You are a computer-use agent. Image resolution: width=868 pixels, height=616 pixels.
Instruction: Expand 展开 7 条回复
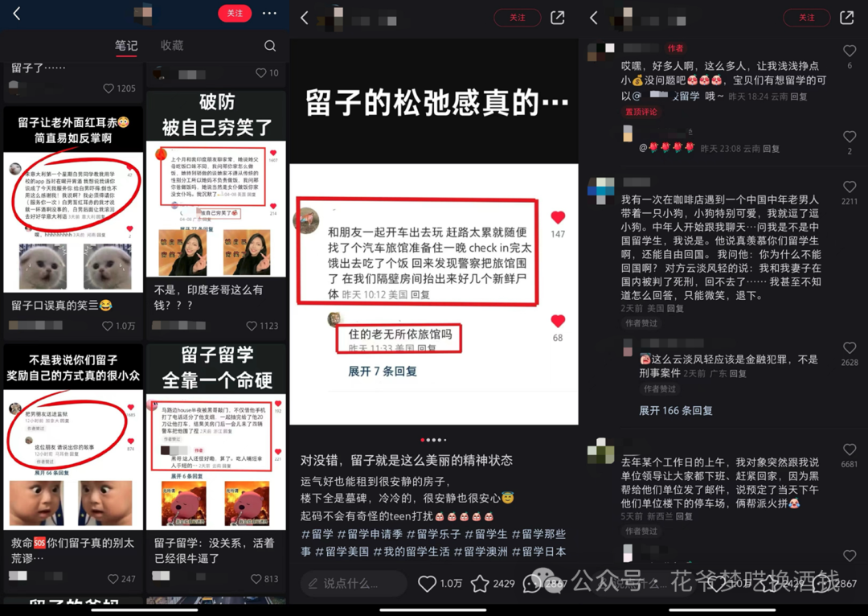tap(383, 372)
